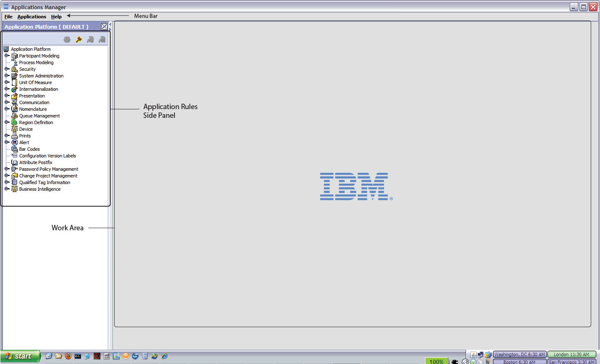Click the Windows start button
Image resolution: width=600 pixels, height=364 pixels.
[20, 356]
